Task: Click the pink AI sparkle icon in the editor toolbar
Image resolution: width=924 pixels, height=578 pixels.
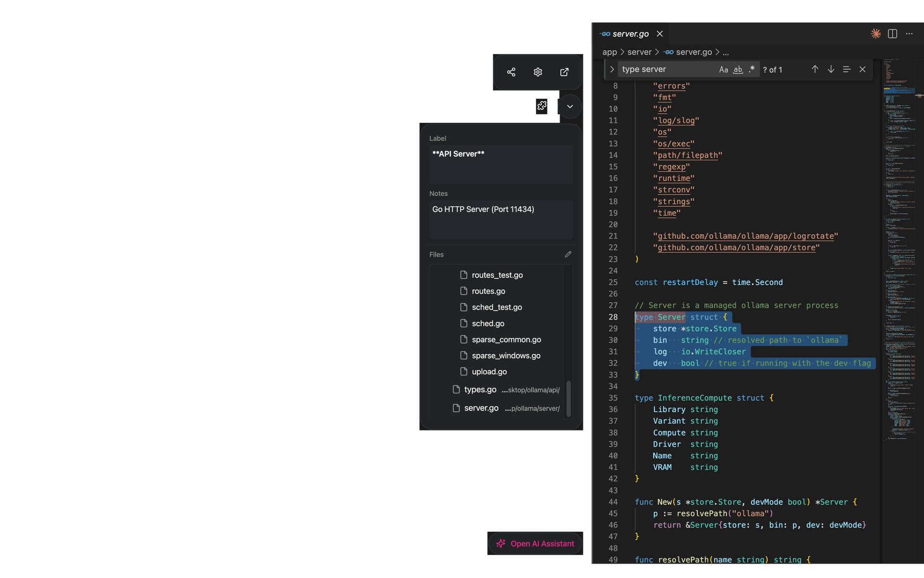Action: pos(875,33)
